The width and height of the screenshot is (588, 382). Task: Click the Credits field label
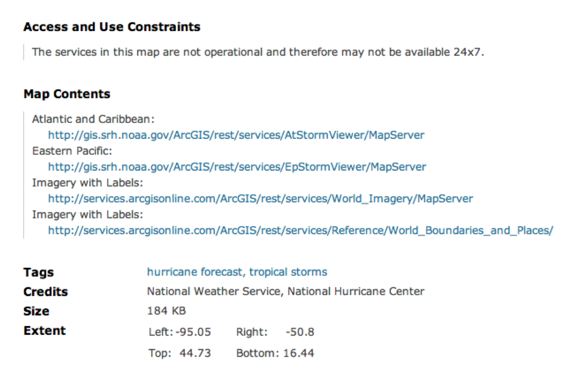[46, 292]
